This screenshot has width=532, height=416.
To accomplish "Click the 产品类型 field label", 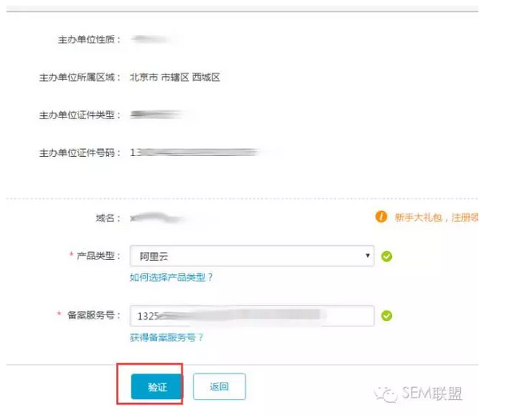I will coord(98,255).
